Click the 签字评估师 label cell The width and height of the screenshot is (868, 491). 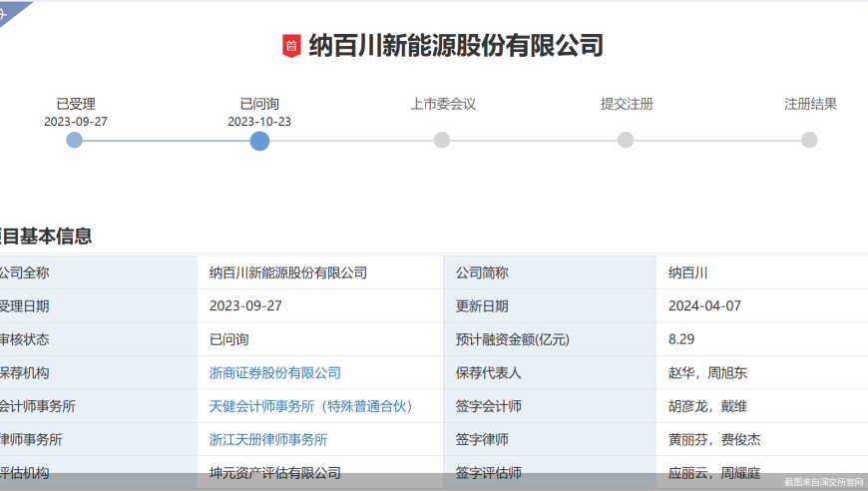(x=550, y=473)
